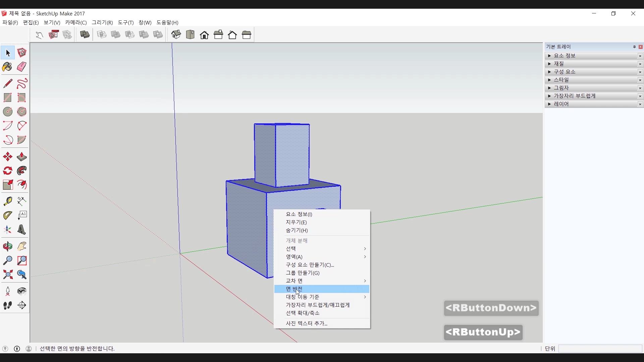Image resolution: width=644 pixels, height=362 pixels.
Task: Select the Zoom Extents tool
Action: click(x=7, y=275)
